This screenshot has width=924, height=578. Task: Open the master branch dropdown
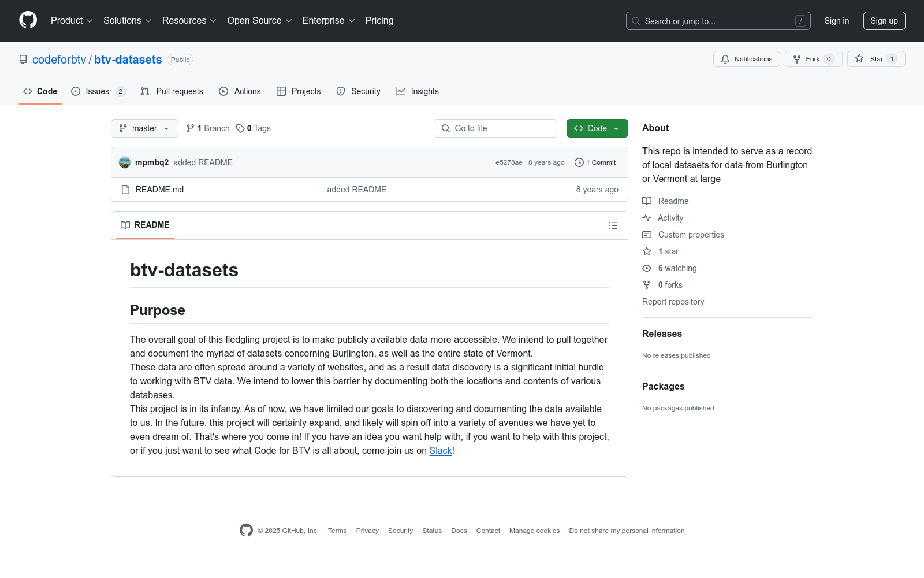point(144,128)
